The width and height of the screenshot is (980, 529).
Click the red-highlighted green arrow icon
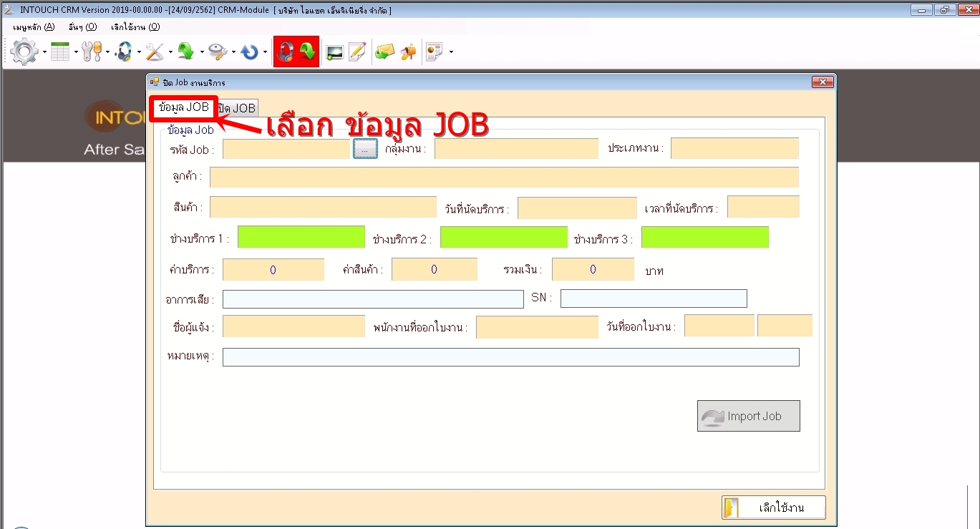point(308,52)
